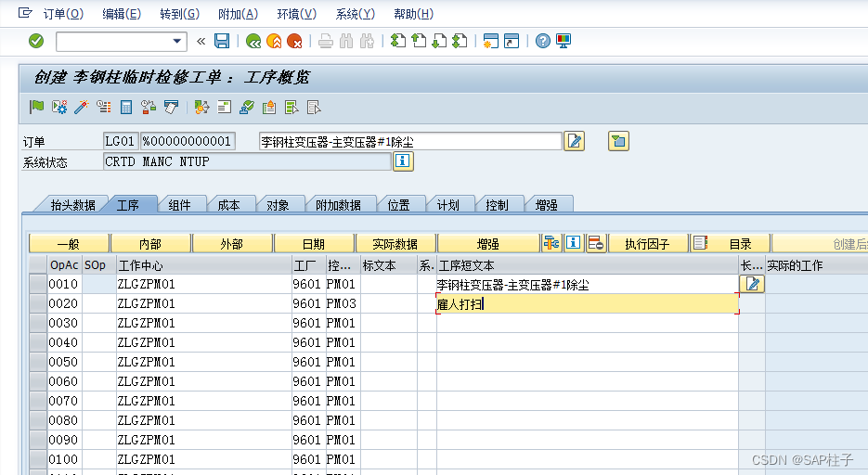Screen dimensions: 868x475
Task: Click the clock with lock icon
Action: coord(148,107)
